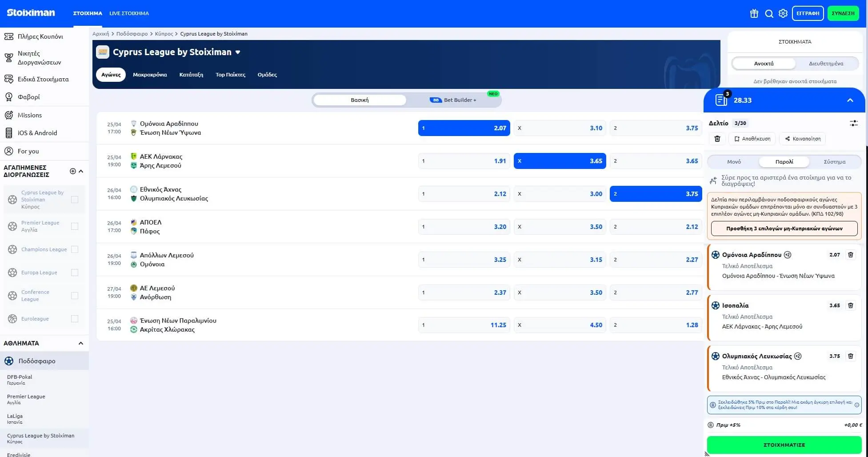This screenshot has width=868, height=457.
Task: Click the Missions target icon
Action: [8, 115]
